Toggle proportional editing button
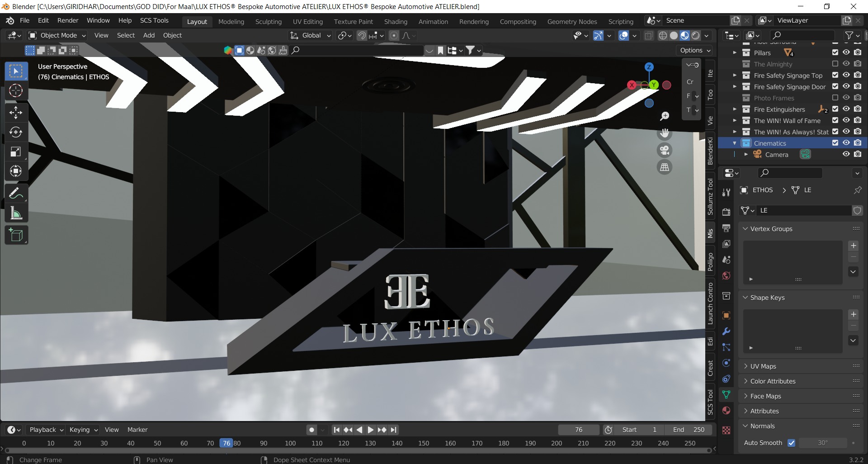The height and width of the screenshot is (464, 868). [x=394, y=36]
